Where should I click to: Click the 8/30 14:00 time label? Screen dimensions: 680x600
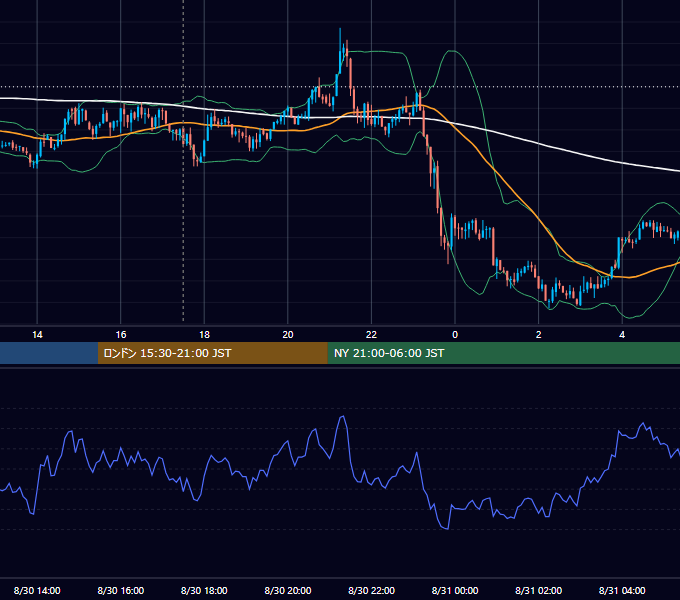[x=37, y=590]
